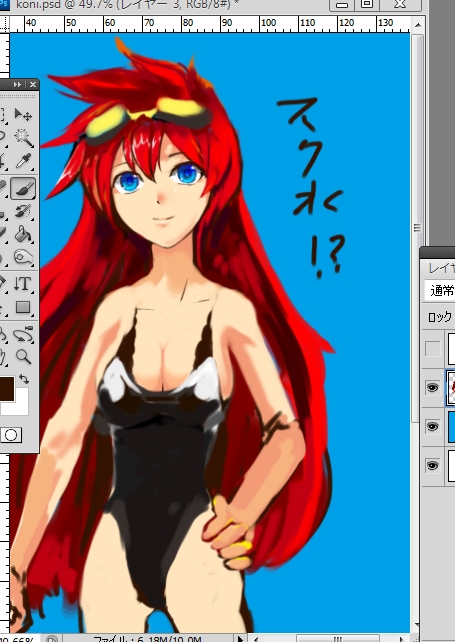Select the Move tool
This screenshot has width=455, height=642.
[x=22, y=114]
